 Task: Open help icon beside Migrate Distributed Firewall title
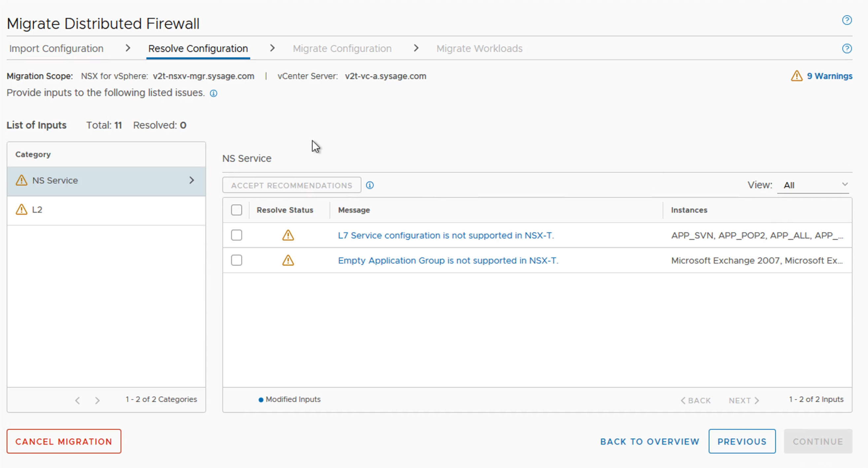(847, 20)
